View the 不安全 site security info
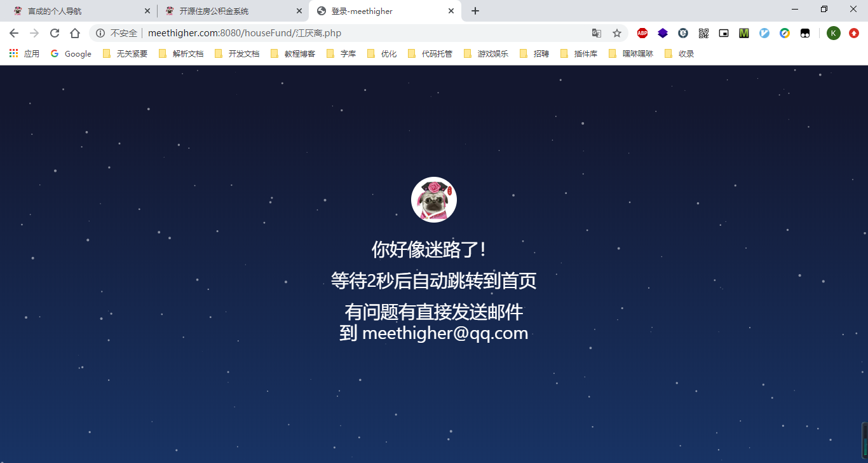Viewport: 868px width, 463px height. pyautogui.click(x=116, y=33)
